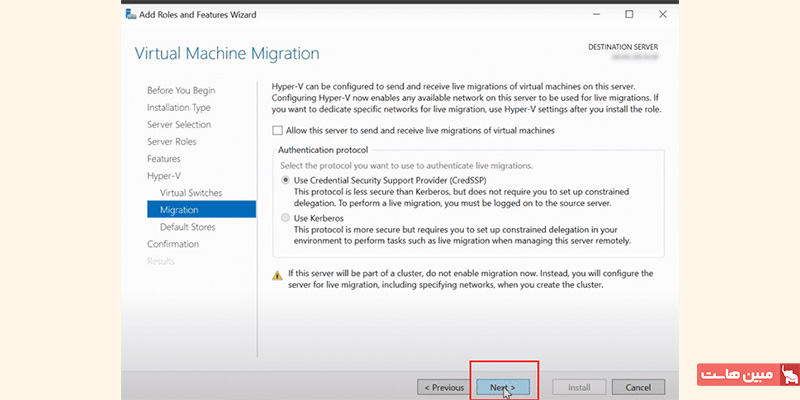
Task: Click the cluster warning message text
Action: tap(470, 279)
